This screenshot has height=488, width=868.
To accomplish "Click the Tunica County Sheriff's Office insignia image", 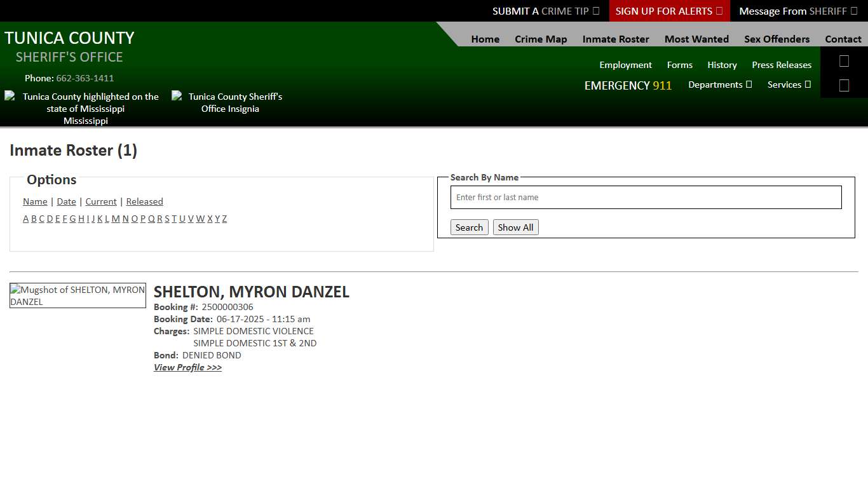I will [227, 102].
